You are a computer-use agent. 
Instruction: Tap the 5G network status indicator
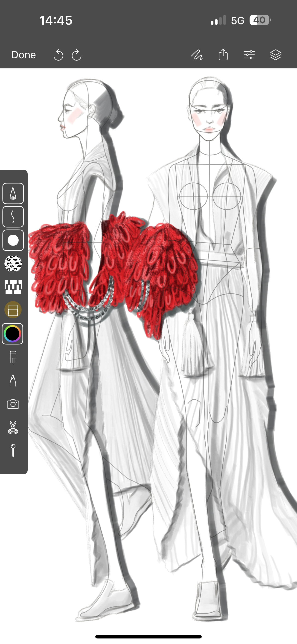[x=238, y=20]
